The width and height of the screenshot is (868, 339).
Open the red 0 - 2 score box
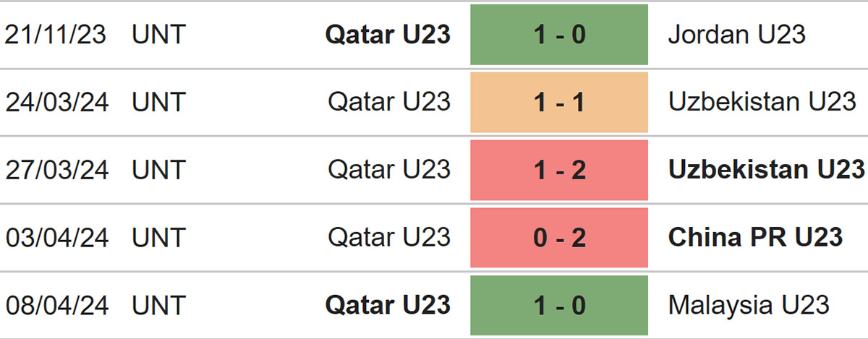coord(559,238)
